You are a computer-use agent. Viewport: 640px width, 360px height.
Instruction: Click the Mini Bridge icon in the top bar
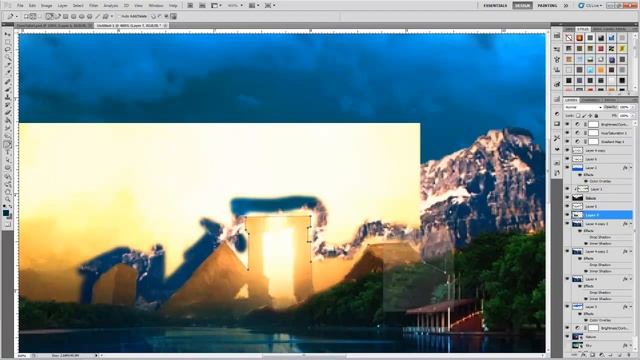[202, 5]
